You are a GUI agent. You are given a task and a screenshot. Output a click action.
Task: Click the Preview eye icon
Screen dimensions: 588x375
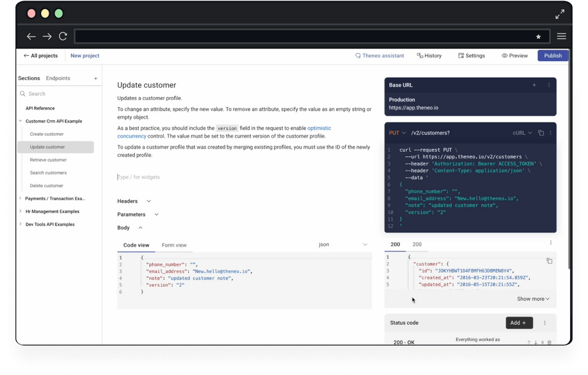(504, 55)
